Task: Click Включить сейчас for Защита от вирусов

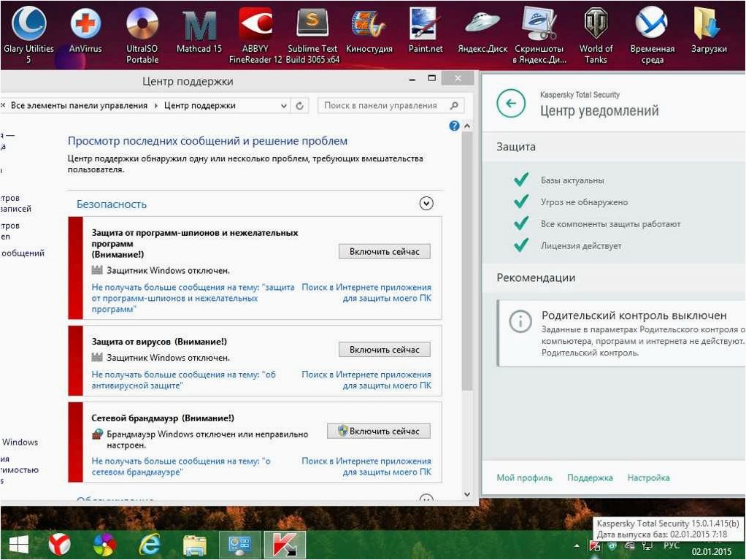Action: pos(385,350)
